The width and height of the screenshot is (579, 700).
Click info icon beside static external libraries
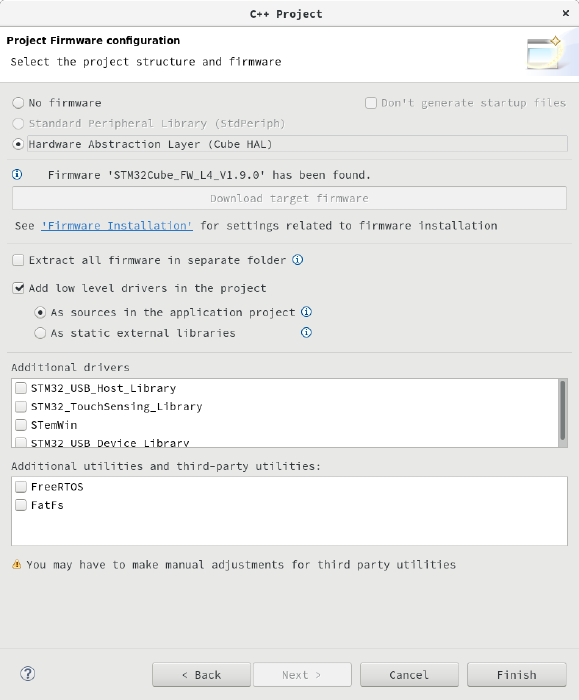pyautogui.click(x=306, y=332)
